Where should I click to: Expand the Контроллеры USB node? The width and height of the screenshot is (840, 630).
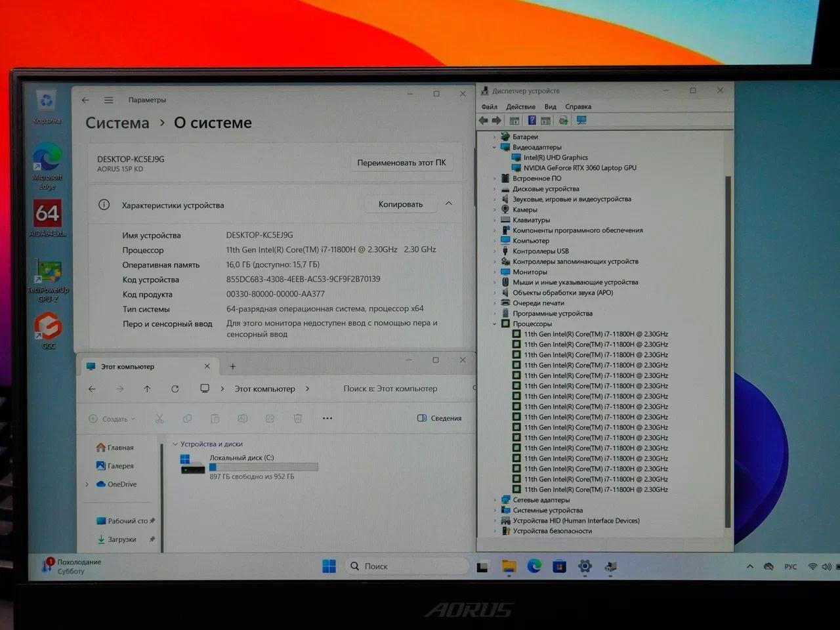coord(495,251)
